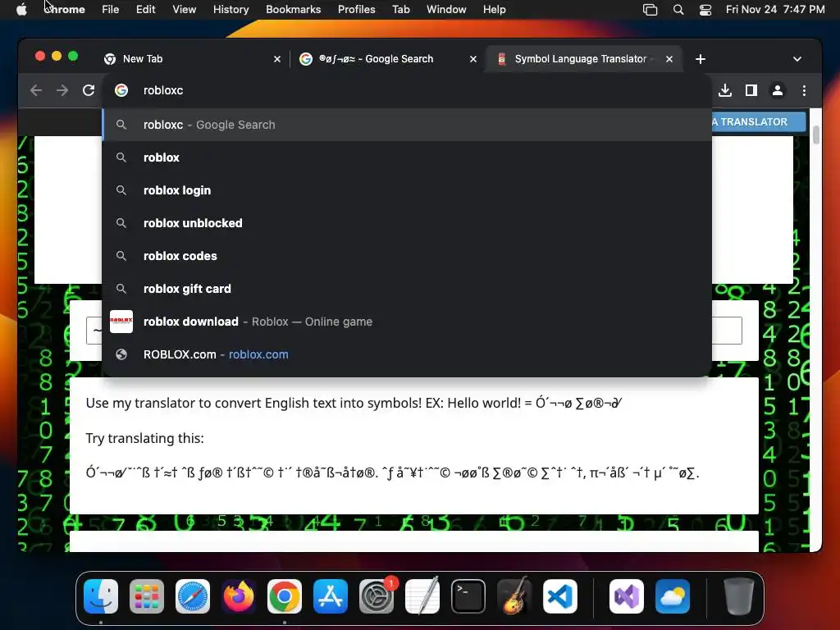Open GarageBand from the Dock
840x630 pixels.
pos(514,596)
